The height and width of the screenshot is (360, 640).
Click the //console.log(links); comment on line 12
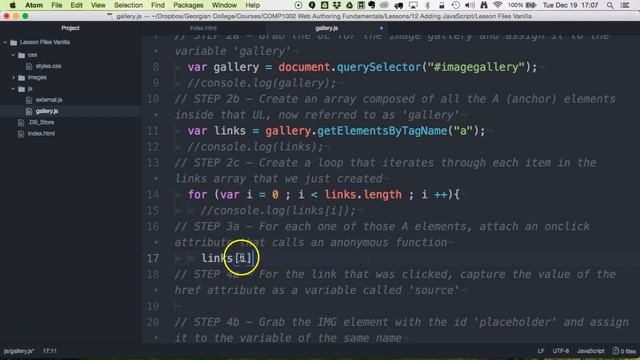(x=255, y=147)
